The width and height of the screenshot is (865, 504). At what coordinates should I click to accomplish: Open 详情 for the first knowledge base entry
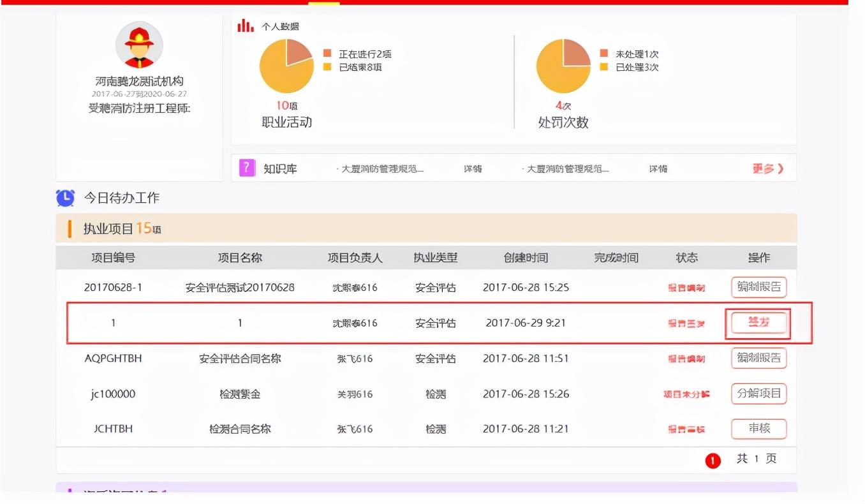coord(473,169)
